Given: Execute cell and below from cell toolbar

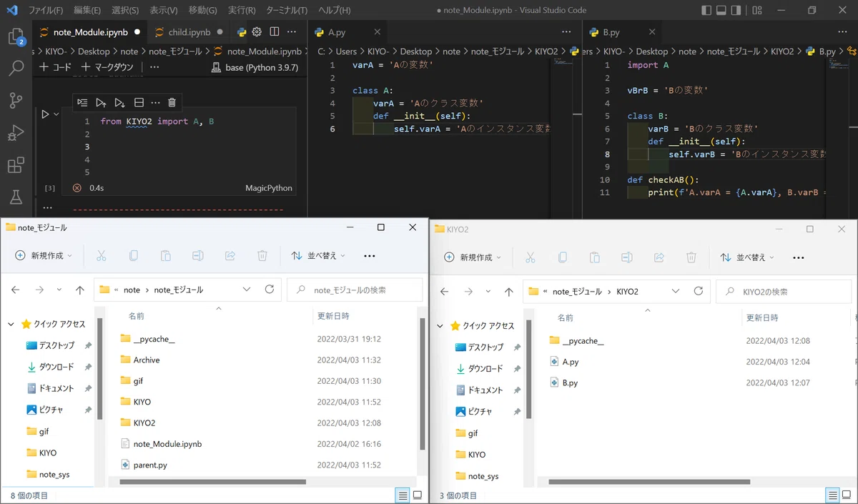Looking at the screenshot, I should [x=119, y=103].
